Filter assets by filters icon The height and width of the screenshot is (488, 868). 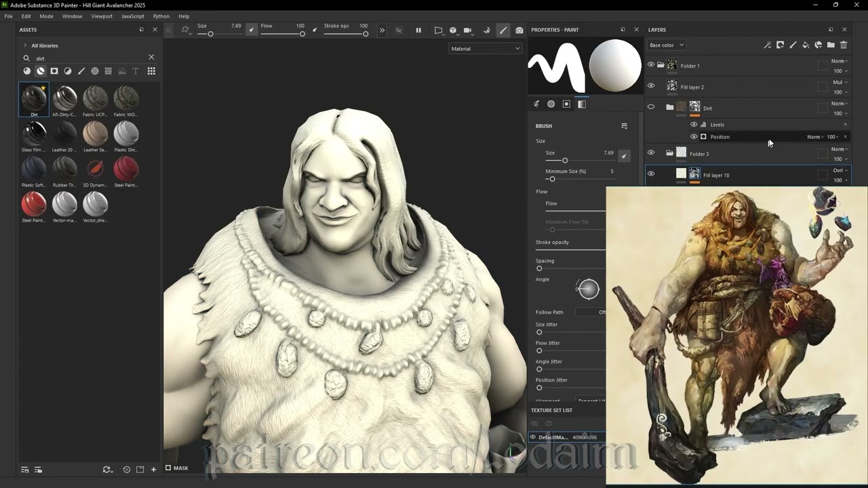(68, 71)
